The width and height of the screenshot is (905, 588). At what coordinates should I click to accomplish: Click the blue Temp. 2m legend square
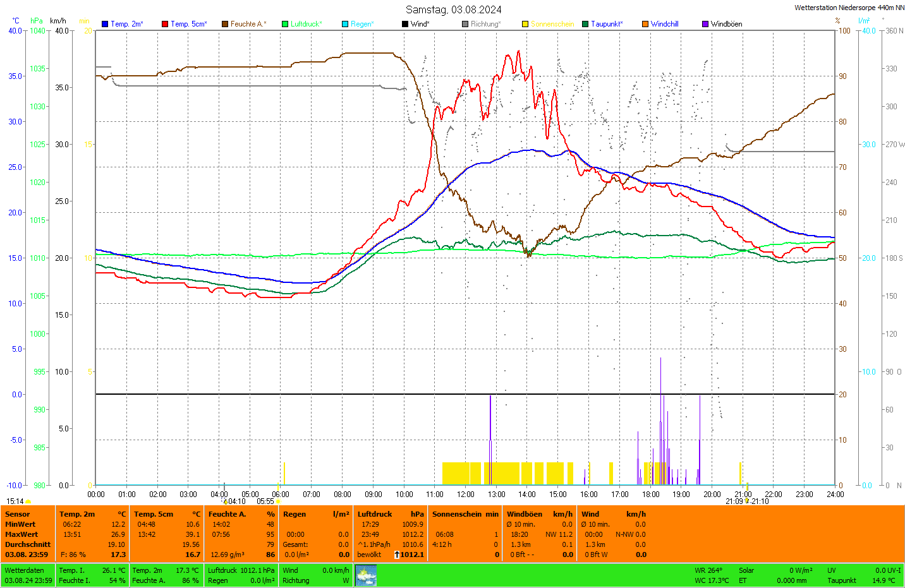(x=105, y=24)
